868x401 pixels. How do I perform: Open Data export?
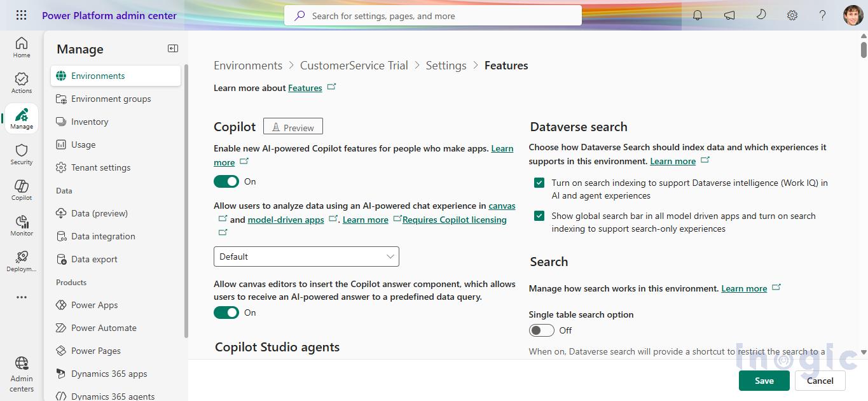coord(116,259)
